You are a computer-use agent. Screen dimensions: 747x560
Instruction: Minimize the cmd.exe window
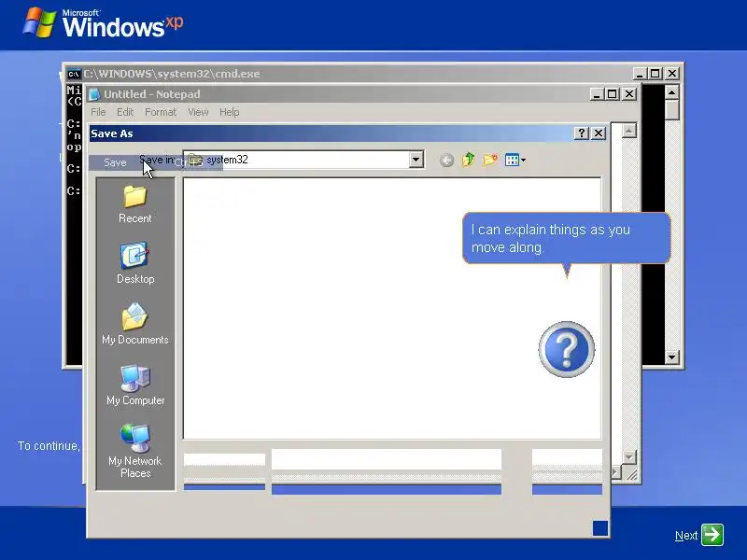[x=640, y=74]
